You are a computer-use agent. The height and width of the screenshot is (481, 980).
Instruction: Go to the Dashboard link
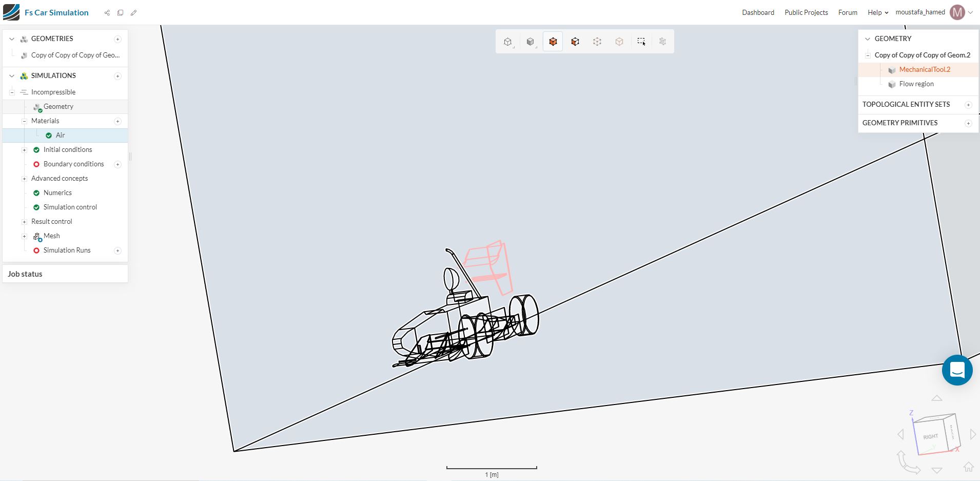click(x=757, y=12)
